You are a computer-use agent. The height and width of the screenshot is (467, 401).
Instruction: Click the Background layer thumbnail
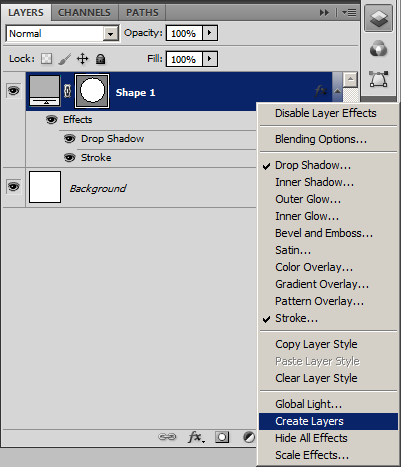(x=45, y=187)
